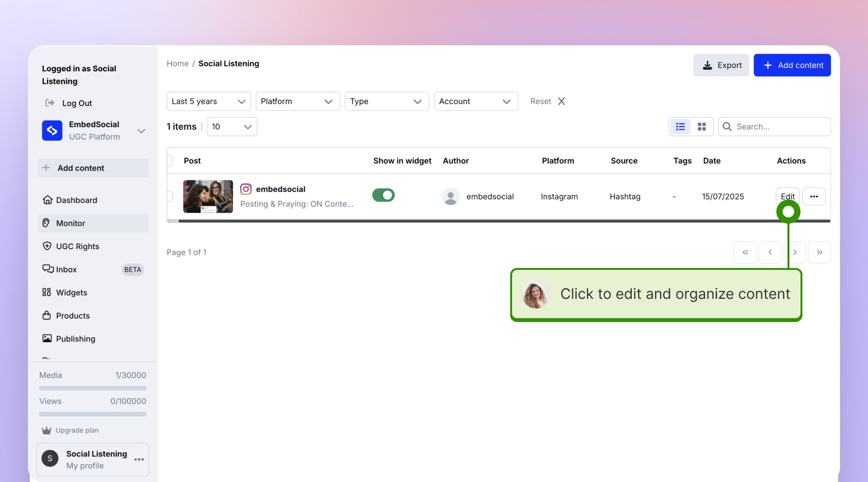Click the blue Add content button
Image resolution: width=868 pixels, height=482 pixels.
coord(792,65)
